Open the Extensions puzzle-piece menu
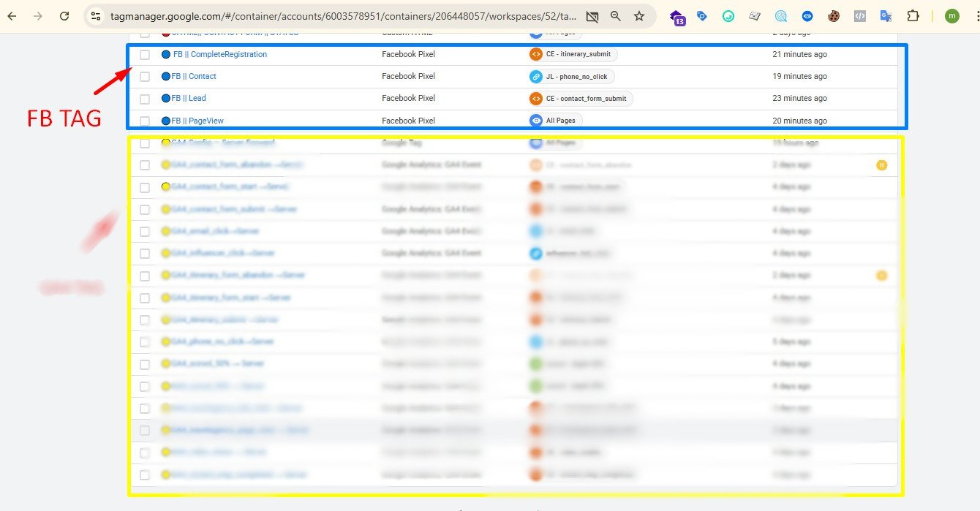Screen dimensions: 980x511 [x=913, y=16]
